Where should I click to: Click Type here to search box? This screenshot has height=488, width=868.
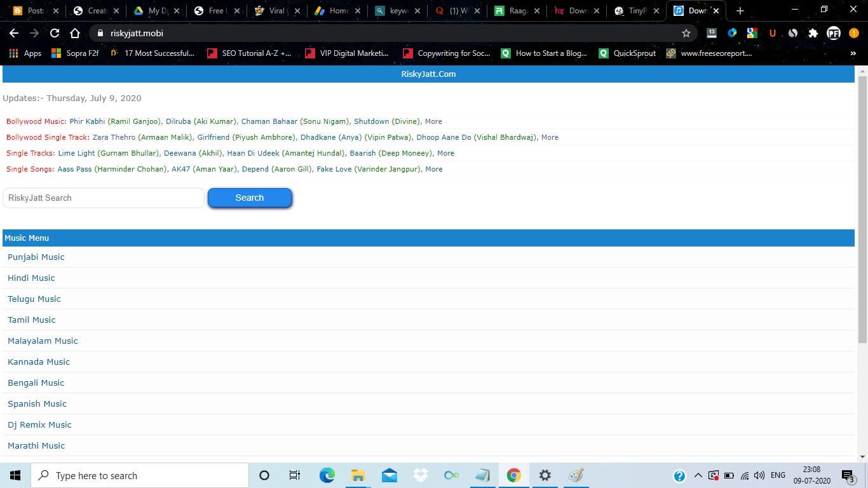(140, 475)
